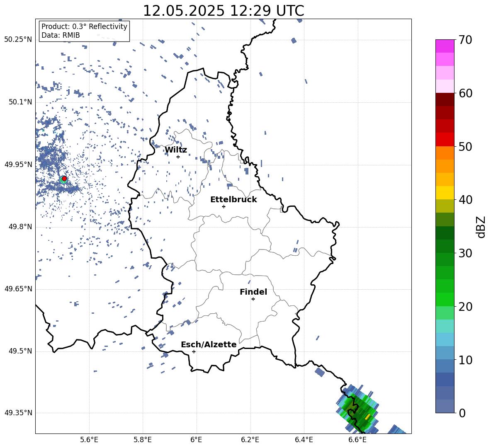Click the 5.8°E longitude label
The height and width of the screenshot is (448, 491).
[x=143, y=440]
